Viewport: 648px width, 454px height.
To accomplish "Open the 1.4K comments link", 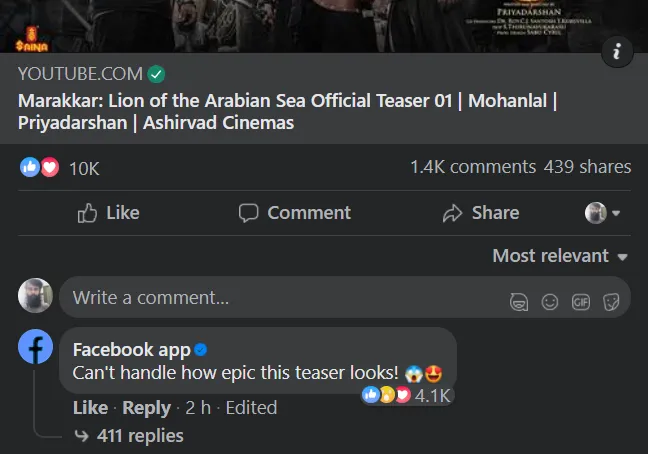I will 472,167.
